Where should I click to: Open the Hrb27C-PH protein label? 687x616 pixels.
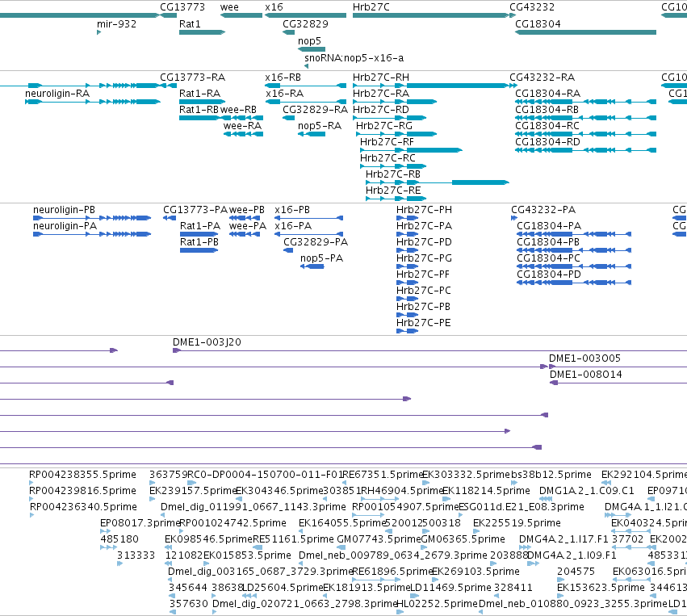[x=424, y=210]
